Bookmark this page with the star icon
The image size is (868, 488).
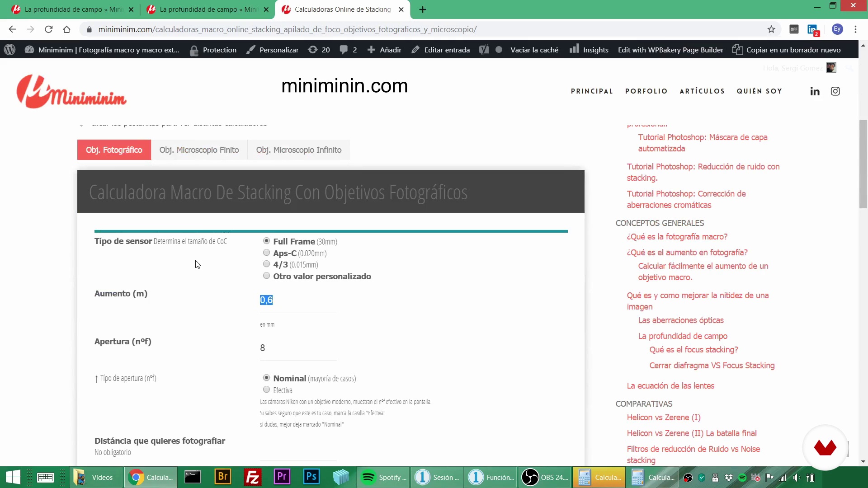coord(771,29)
